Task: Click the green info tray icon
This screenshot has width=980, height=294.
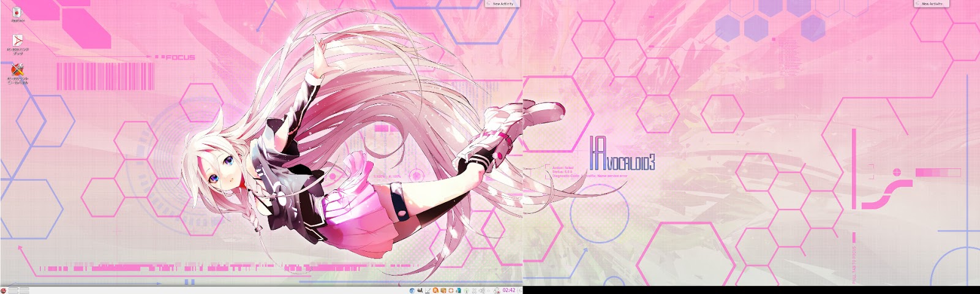Action: pyautogui.click(x=466, y=290)
